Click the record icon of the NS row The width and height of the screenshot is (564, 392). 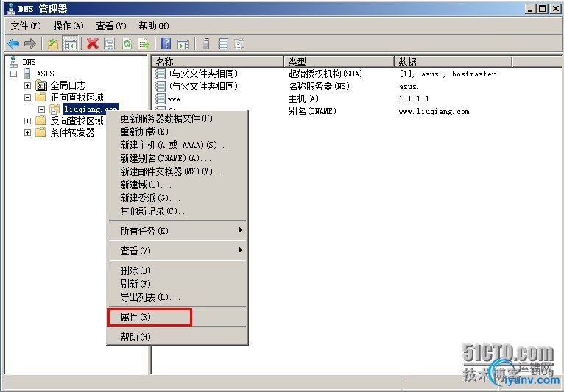161,86
